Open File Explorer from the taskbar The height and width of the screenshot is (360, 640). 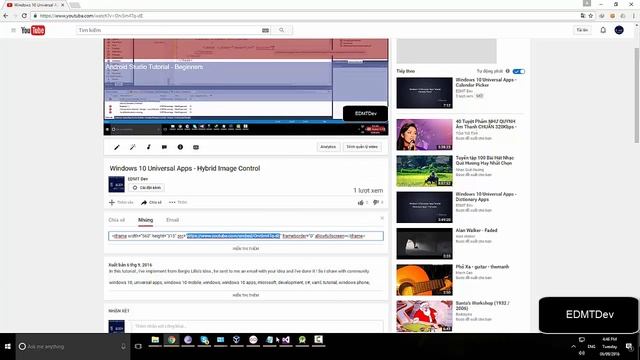(155, 340)
